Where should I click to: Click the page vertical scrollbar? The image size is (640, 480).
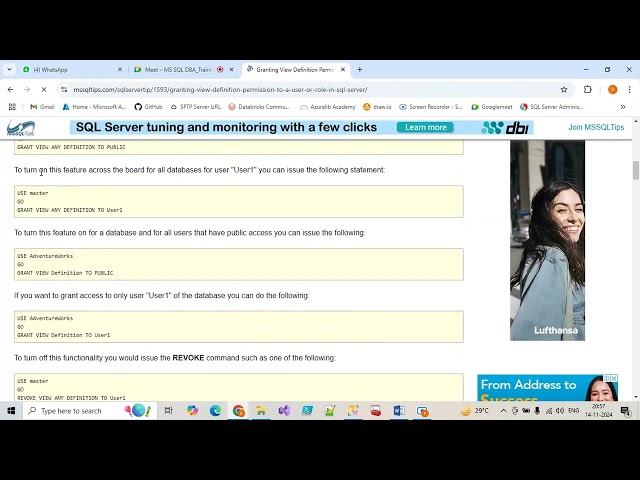pyautogui.click(x=635, y=170)
